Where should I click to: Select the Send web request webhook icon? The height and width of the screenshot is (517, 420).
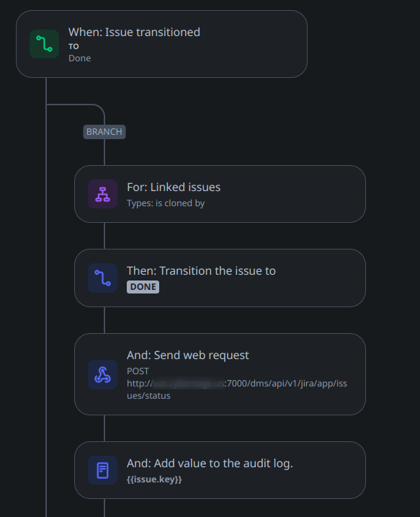tap(102, 374)
